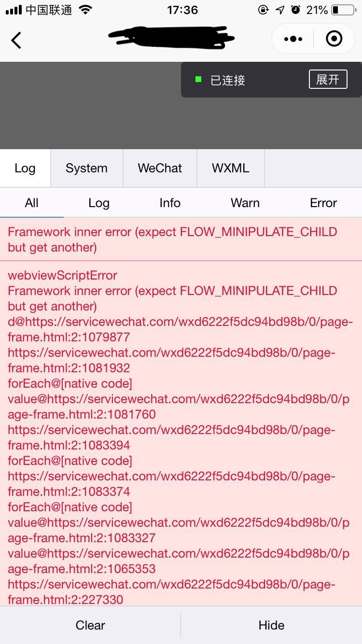
Task: Select the All filter tab
Action: (31, 203)
